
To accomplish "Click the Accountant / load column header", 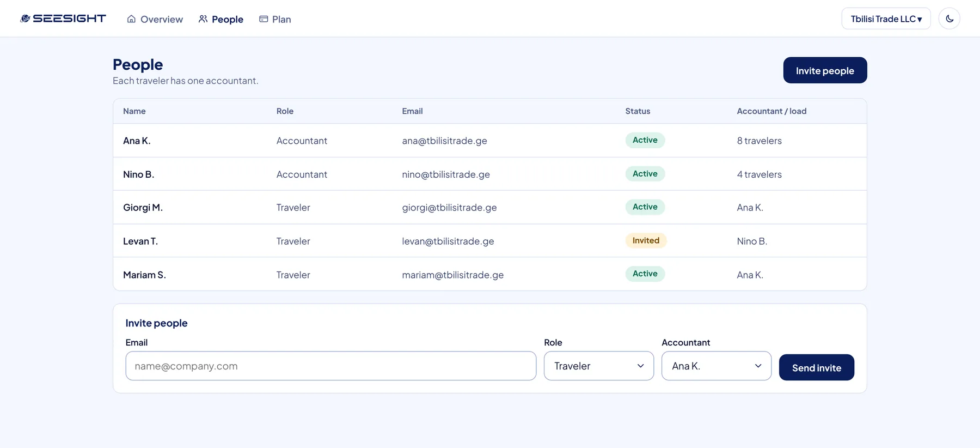I will point(771,111).
